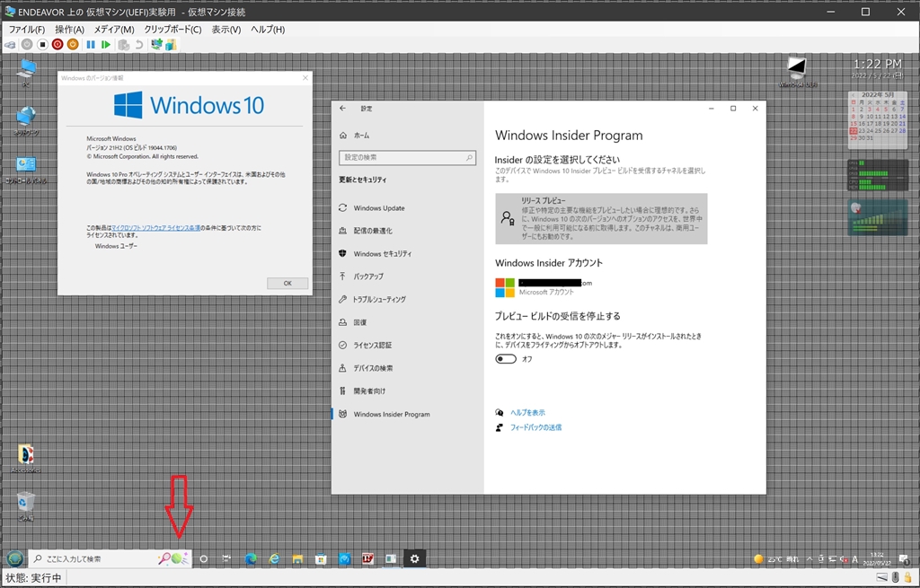Image resolution: width=920 pixels, height=588 pixels.
Task: Click the red T taskbar app icon
Action: click(367, 558)
